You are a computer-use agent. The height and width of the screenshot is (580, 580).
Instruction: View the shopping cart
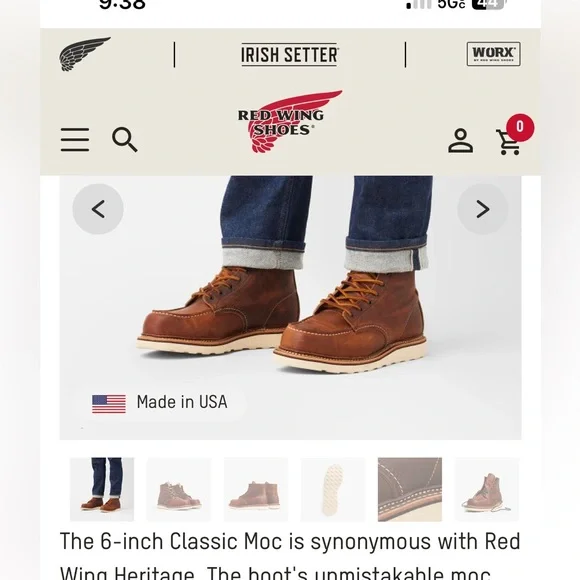[509, 142]
